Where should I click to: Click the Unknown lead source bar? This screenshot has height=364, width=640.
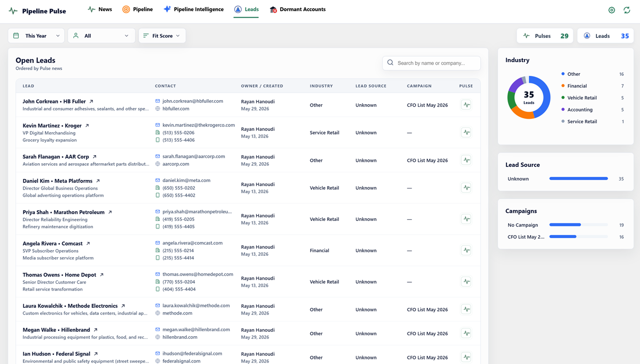(x=578, y=178)
